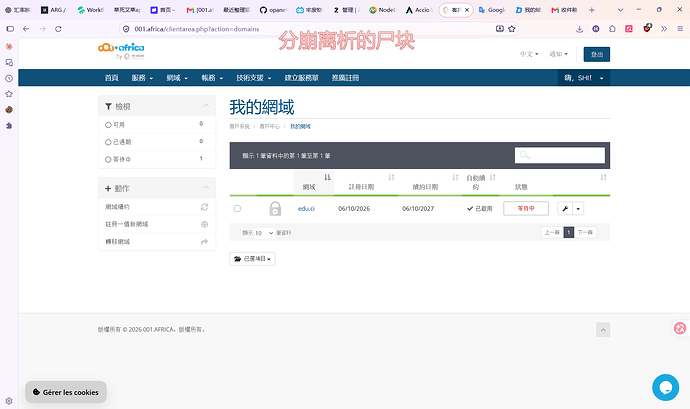Switch to the GitHub browser tab
The image size is (690, 409).
coord(272,10)
